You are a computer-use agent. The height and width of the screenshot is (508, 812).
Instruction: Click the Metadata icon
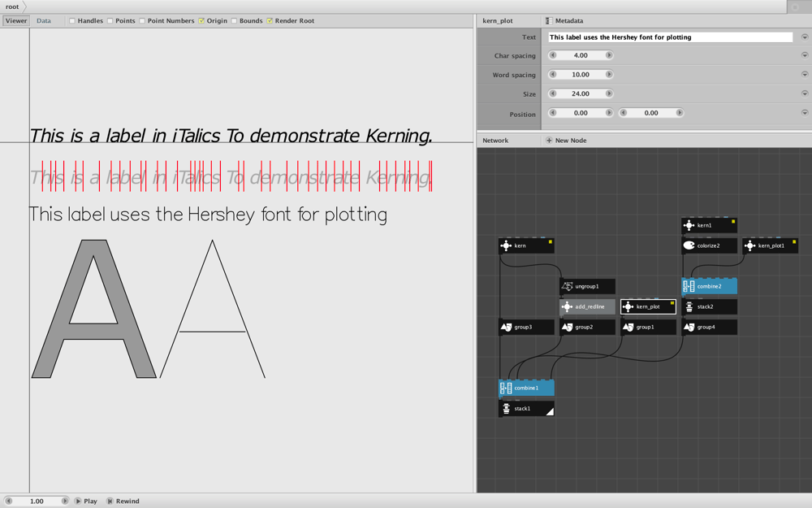(x=549, y=21)
